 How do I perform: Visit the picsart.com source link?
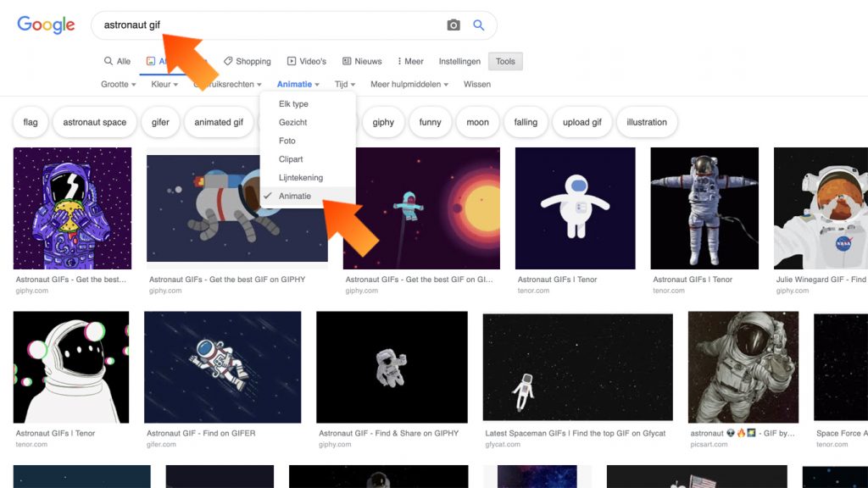click(709, 444)
